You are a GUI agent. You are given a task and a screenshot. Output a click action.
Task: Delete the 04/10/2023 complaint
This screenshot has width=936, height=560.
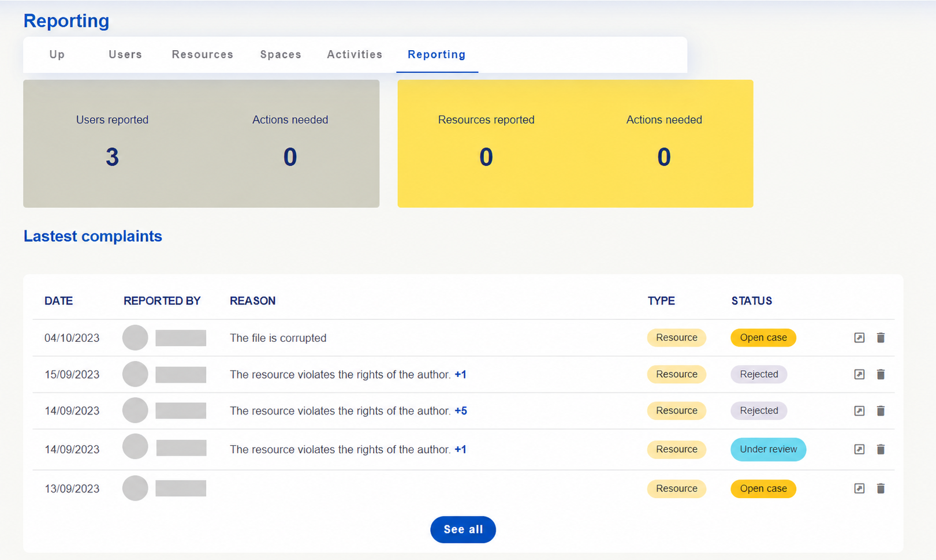click(881, 338)
